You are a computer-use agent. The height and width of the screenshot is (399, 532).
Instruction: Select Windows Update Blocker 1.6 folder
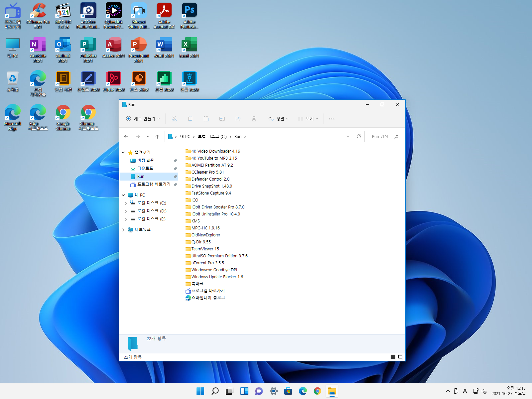(x=214, y=277)
